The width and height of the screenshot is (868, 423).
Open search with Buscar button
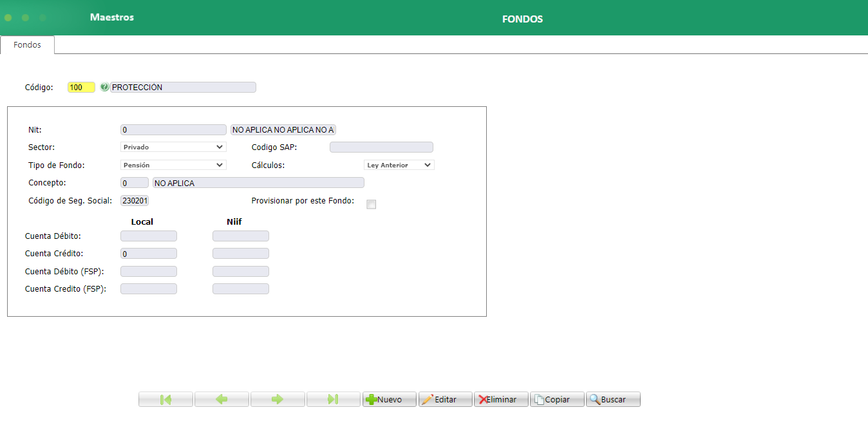[x=613, y=399]
